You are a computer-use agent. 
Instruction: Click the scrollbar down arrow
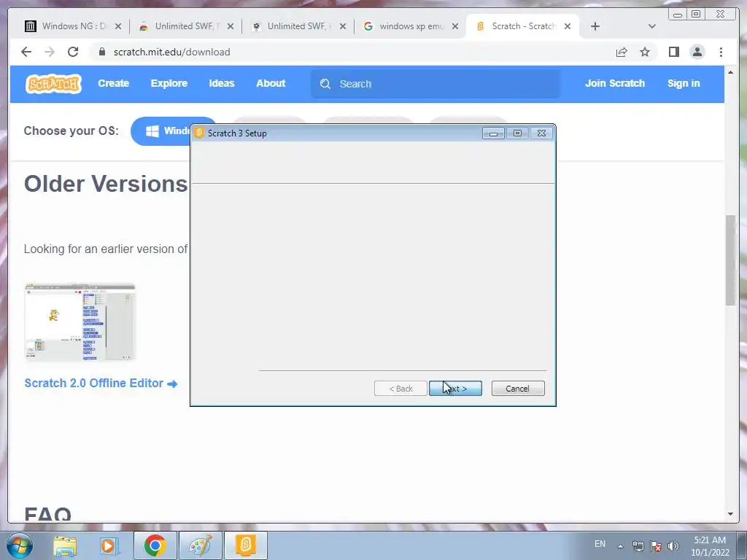[x=730, y=514]
